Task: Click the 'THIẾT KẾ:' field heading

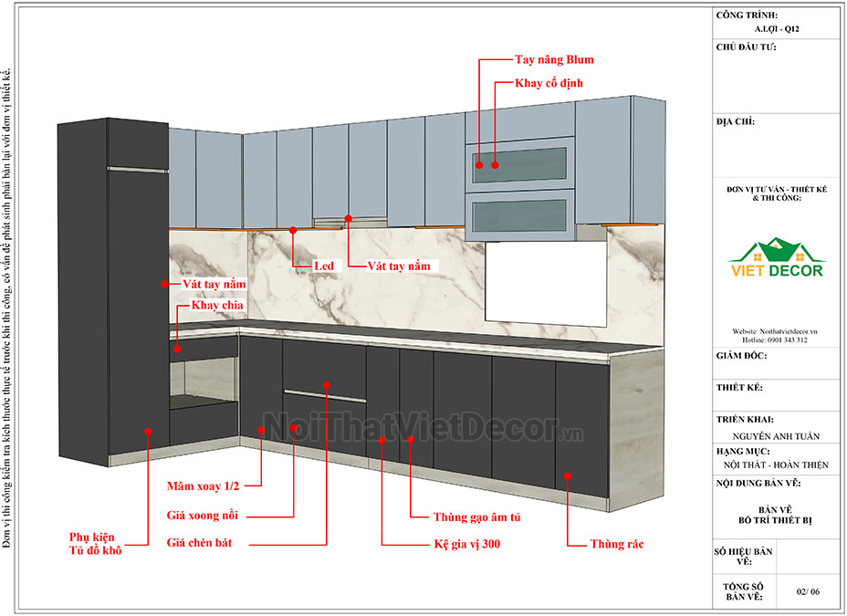Action: pyautogui.click(x=739, y=388)
